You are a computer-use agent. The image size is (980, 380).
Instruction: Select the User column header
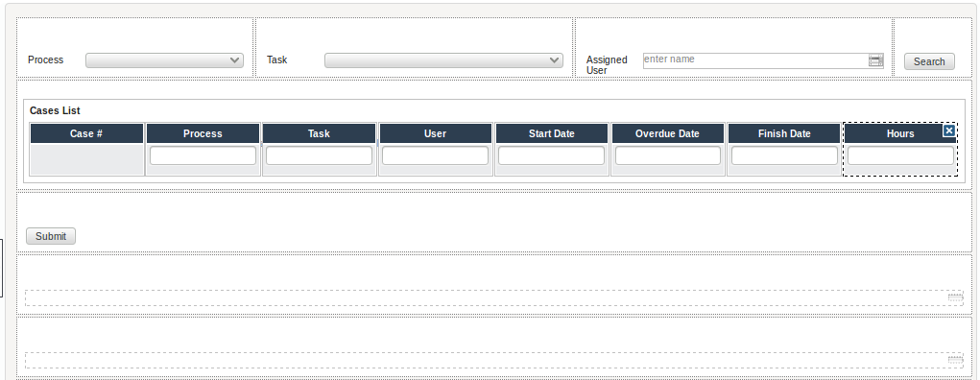(x=435, y=133)
